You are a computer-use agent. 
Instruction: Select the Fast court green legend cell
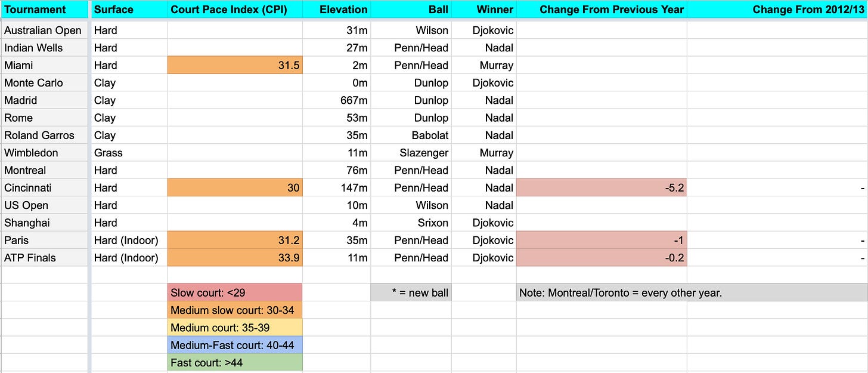(235, 362)
